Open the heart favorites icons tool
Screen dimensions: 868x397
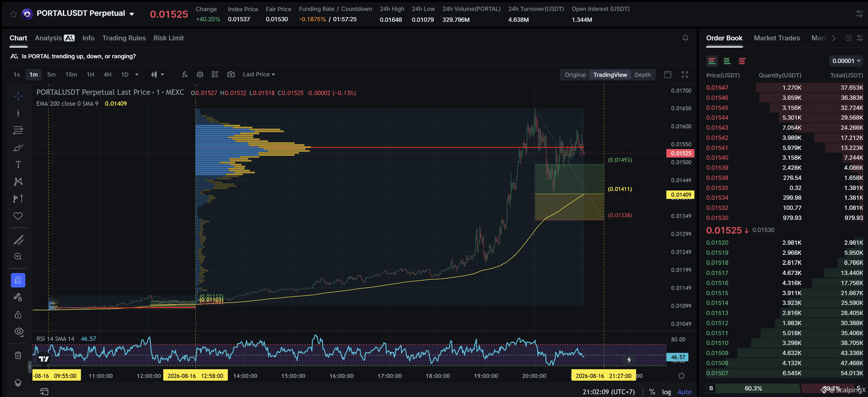[18, 216]
